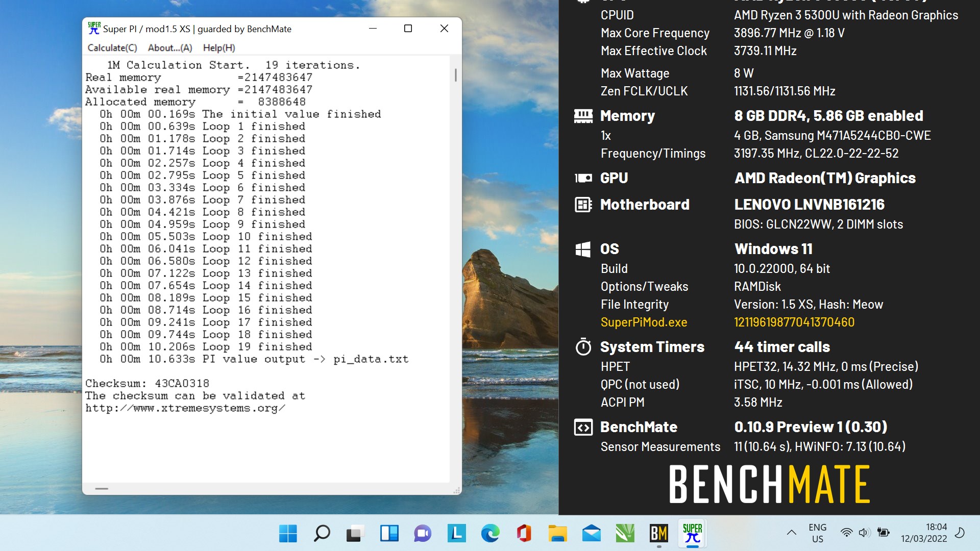The height and width of the screenshot is (551, 980).
Task: Click the Zen FCLK/UCLK value 1131.56/1131.56 MHz
Action: point(785,91)
